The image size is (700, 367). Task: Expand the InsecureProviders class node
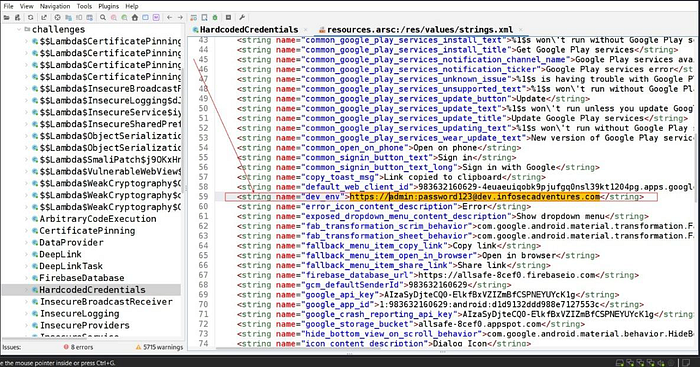(x=26, y=325)
